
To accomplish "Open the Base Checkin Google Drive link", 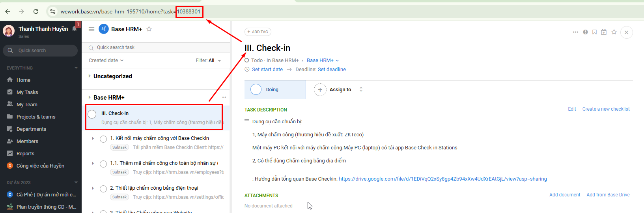I will click(443, 179).
